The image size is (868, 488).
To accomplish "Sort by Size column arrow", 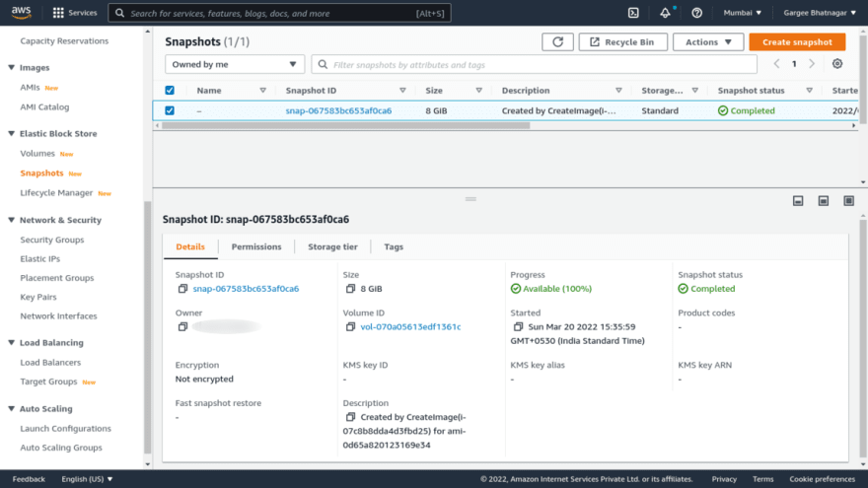I will [x=478, y=90].
